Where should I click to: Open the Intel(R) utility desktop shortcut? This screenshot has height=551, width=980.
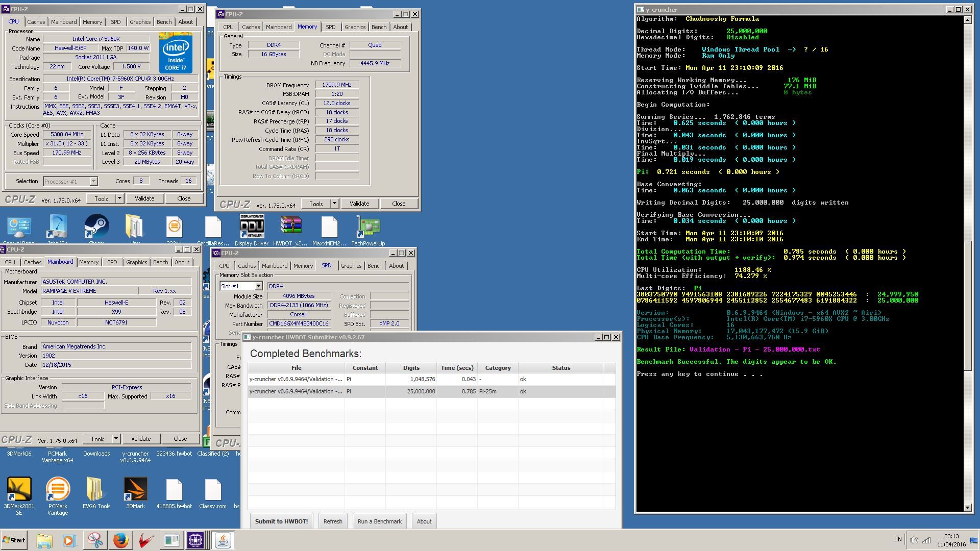(x=58, y=230)
